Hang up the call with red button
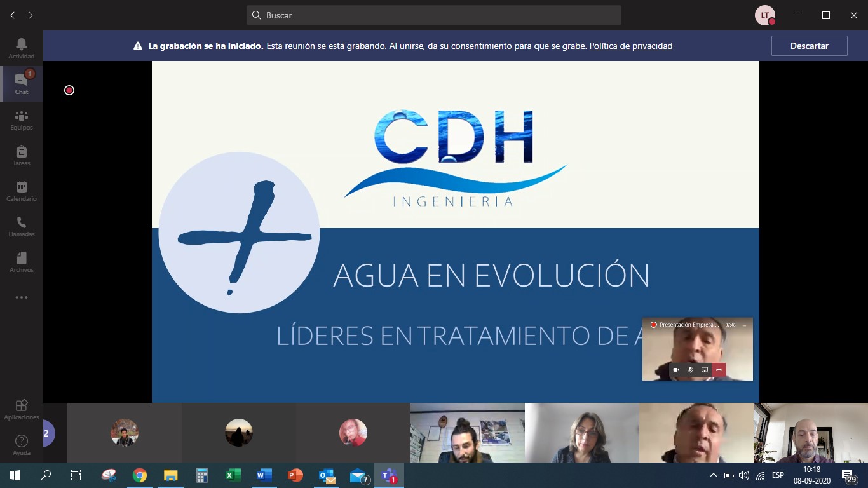This screenshot has height=488, width=868. click(719, 370)
